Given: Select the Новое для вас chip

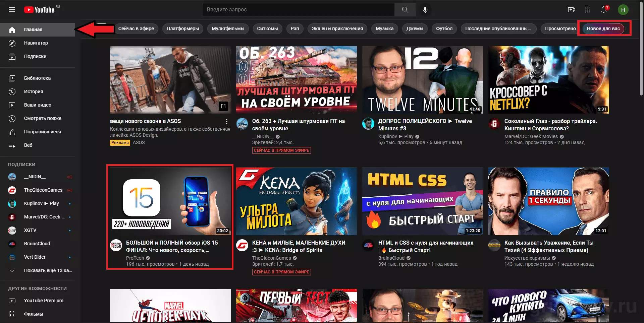Looking at the screenshot, I should 603,28.
